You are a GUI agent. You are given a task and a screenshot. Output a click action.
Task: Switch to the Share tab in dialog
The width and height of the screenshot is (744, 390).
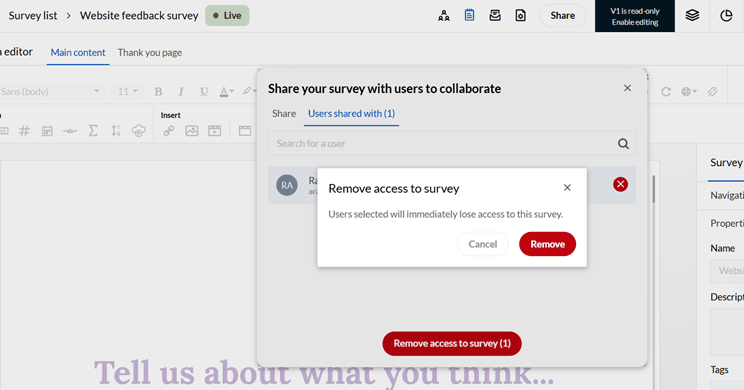tap(284, 113)
